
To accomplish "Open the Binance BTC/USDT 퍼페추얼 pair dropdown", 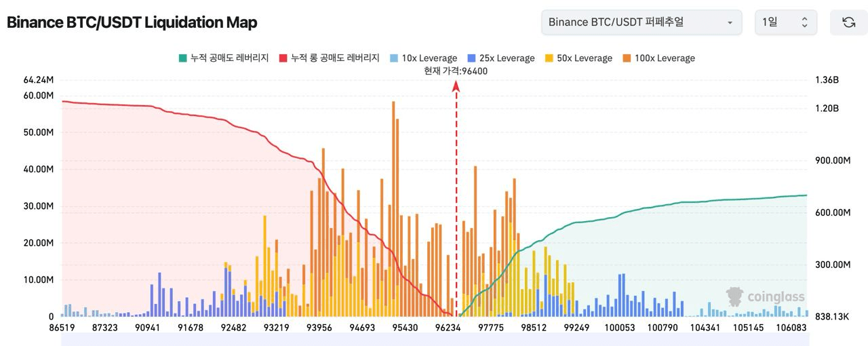I will tap(641, 22).
